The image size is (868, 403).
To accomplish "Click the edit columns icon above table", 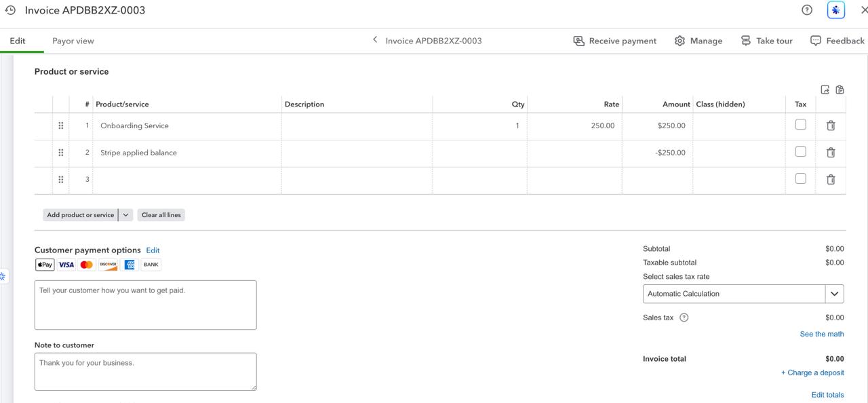I will 825,90.
